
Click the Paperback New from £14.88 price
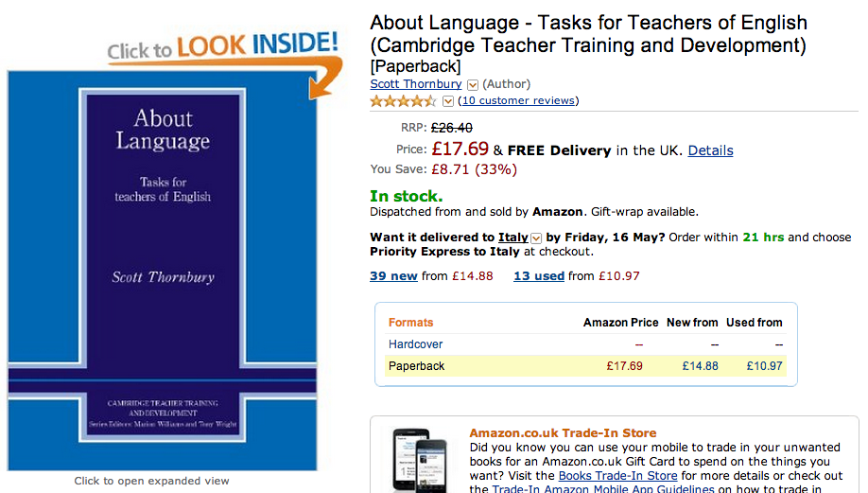coord(700,366)
